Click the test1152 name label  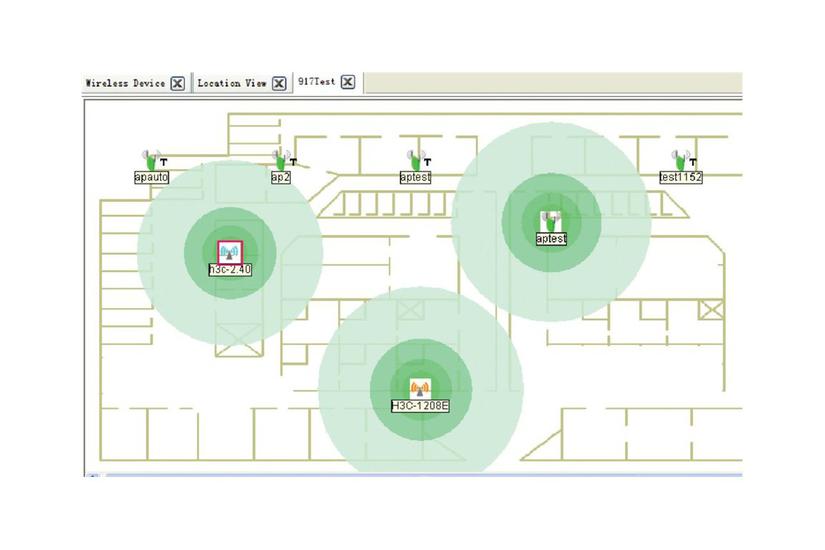point(681,177)
